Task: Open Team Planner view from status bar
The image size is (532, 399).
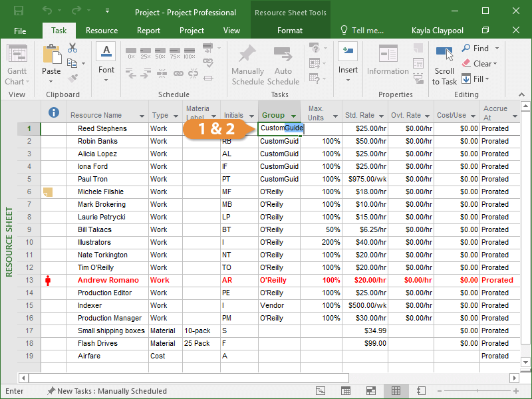Action: coord(370,391)
